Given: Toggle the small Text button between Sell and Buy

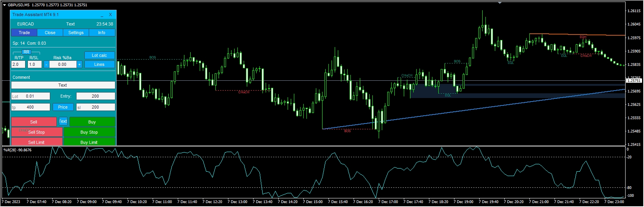Looking at the screenshot, I should pos(63,121).
